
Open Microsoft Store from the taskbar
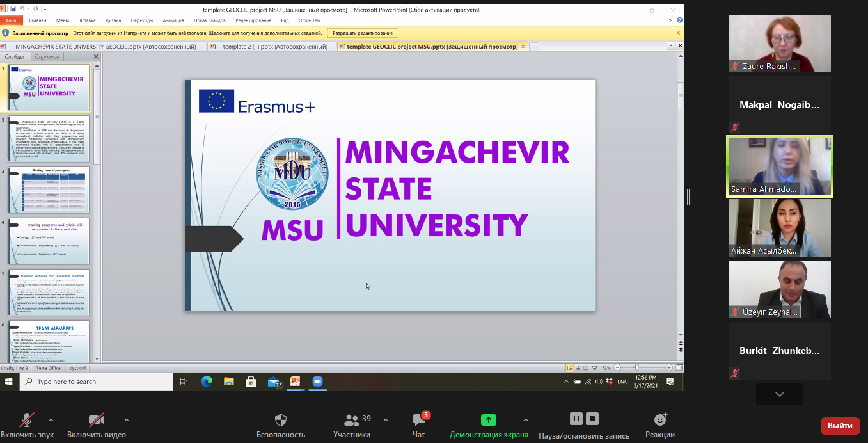pos(251,382)
